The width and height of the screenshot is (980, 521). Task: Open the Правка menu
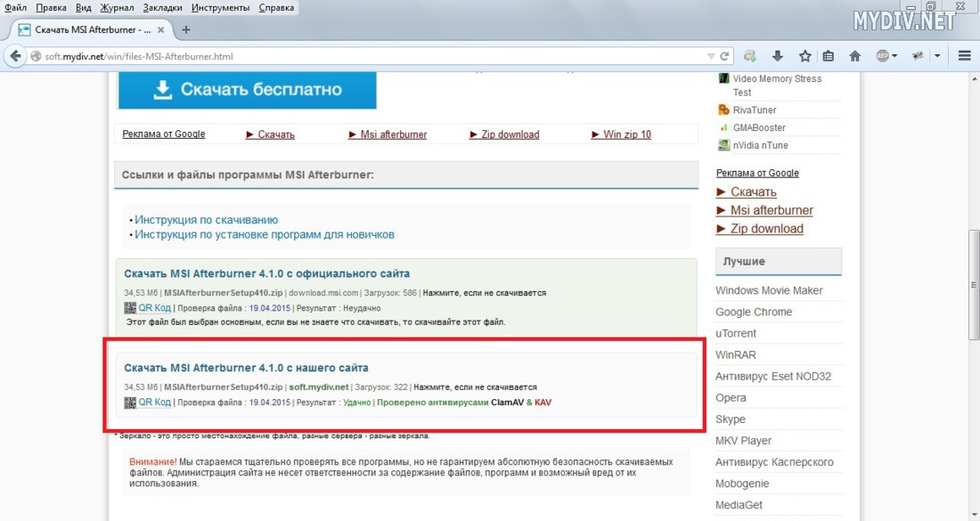[52, 7]
